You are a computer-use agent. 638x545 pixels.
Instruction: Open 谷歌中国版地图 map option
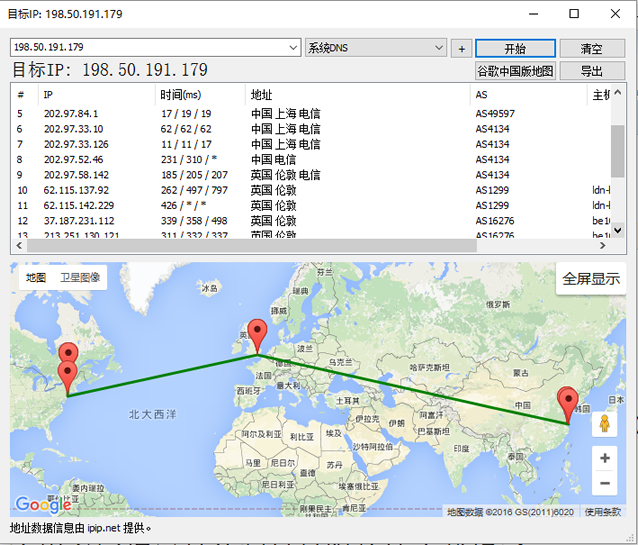click(515, 71)
